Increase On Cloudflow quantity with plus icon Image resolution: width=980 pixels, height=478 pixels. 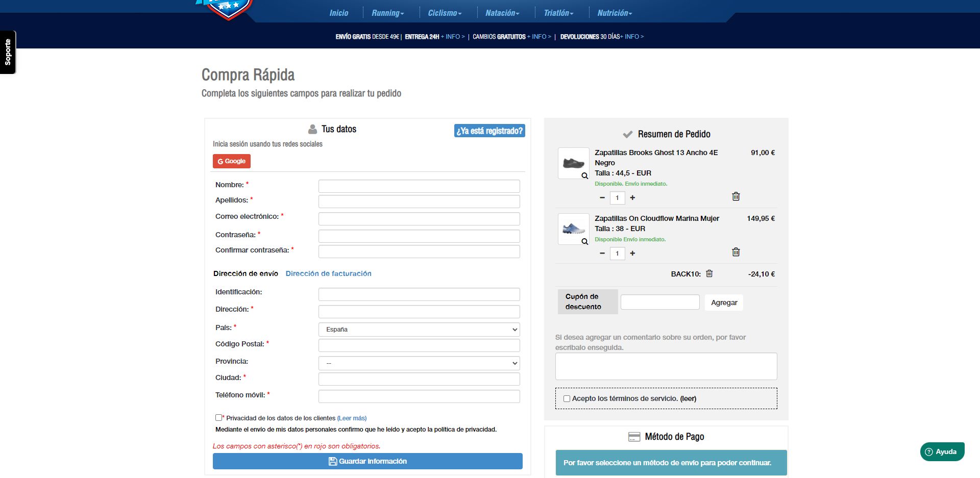632,253
